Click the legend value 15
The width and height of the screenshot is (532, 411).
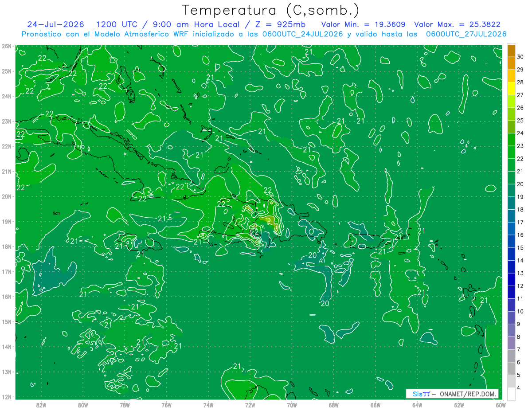520,248
